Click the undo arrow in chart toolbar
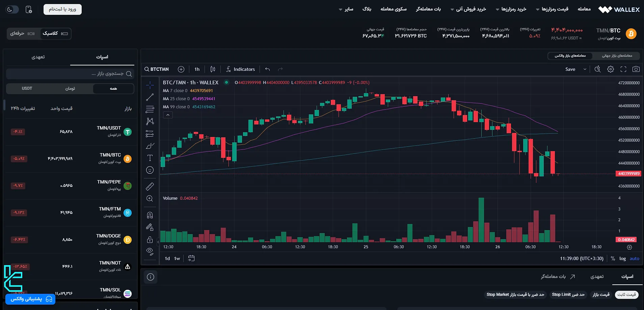Viewport: 644px width, 310px height. point(267,69)
